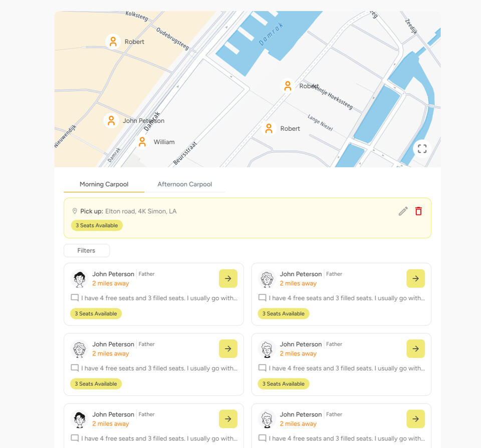The image size is (481, 448).
Task: Click arrow button on top-right John Peterson card
Action: (x=415, y=279)
